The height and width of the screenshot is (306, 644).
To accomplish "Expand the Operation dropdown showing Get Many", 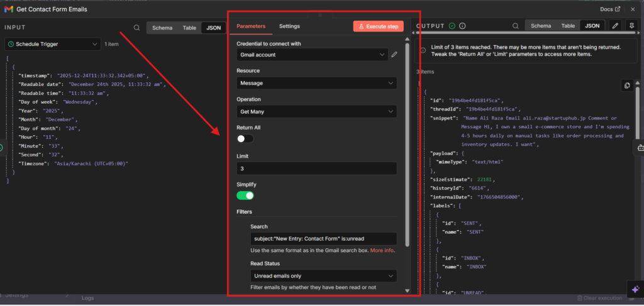I will click(317, 112).
